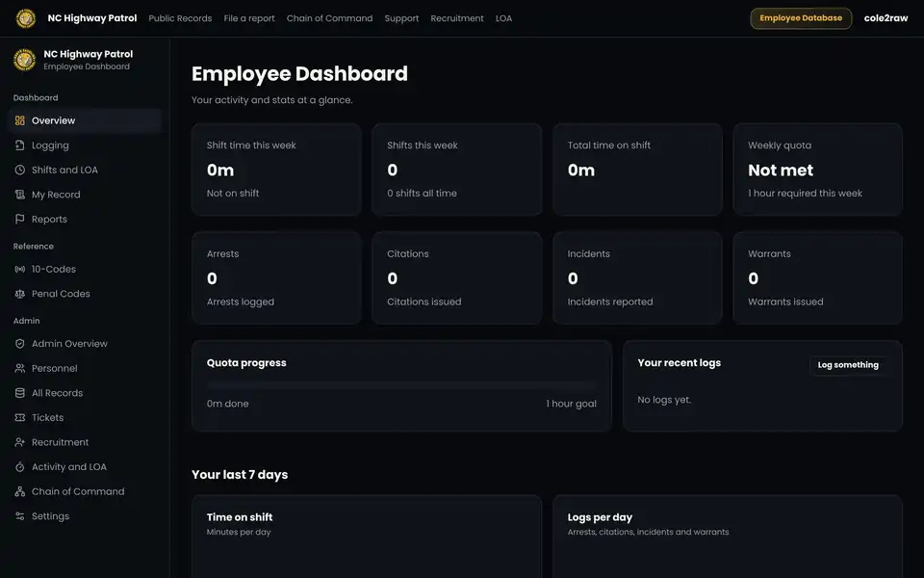Open Shifts and LOA sidebar page

pos(86,170)
